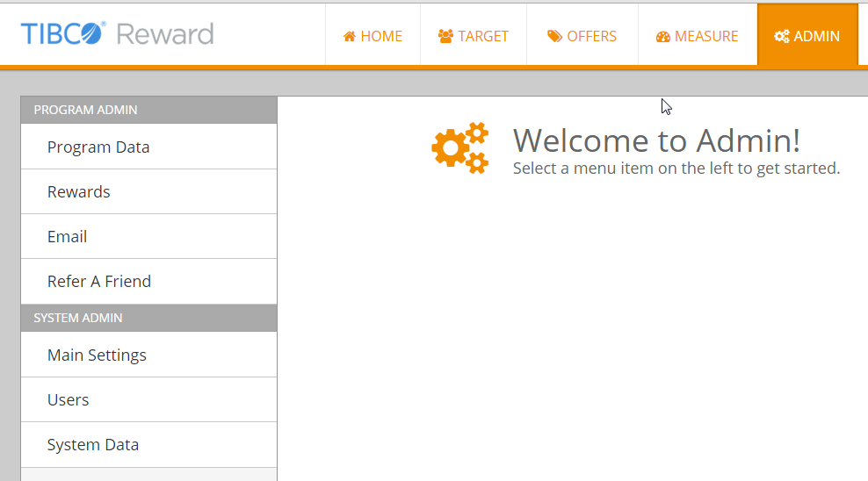Click the Welcome to Admin heading
The width and height of the screenshot is (868, 481).
pyautogui.click(x=656, y=140)
